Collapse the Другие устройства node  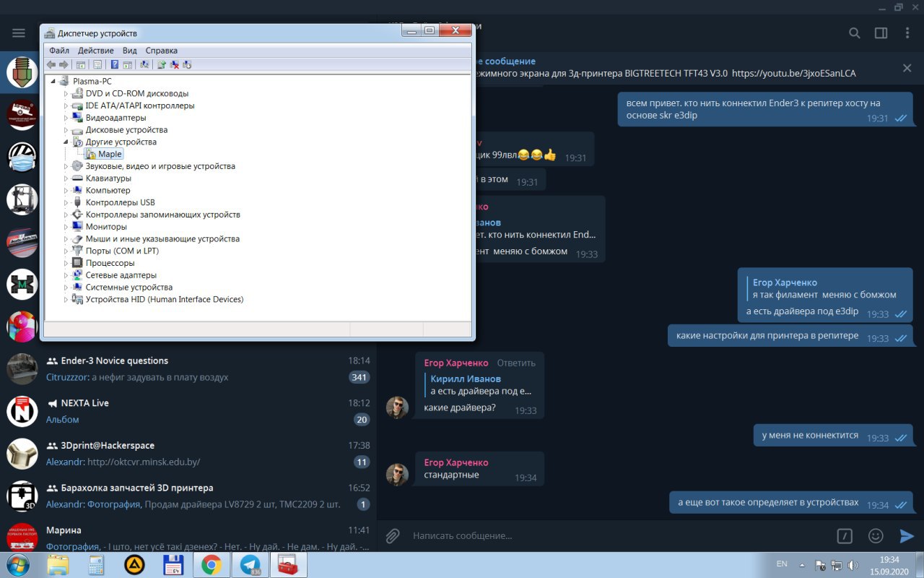click(66, 142)
